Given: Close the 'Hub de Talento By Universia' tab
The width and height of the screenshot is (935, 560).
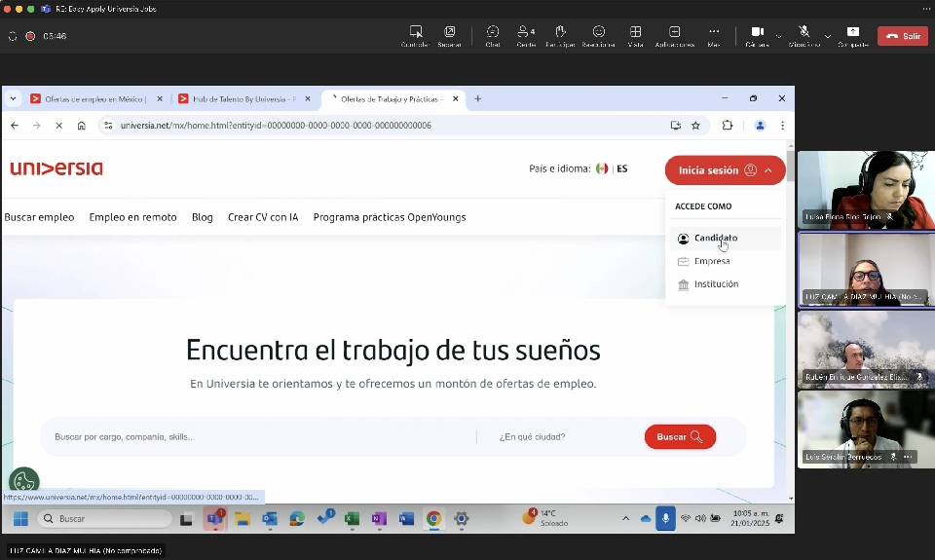Looking at the screenshot, I should pyautogui.click(x=308, y=99).
